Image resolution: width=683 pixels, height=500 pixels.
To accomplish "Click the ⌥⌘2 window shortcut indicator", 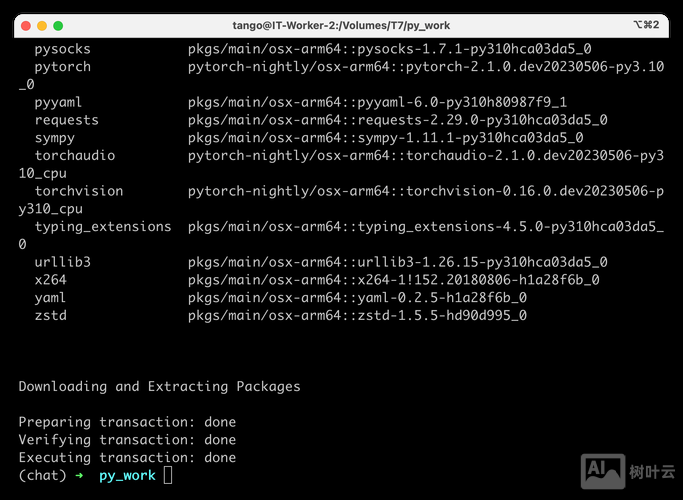I will click(x=646, y=25).
